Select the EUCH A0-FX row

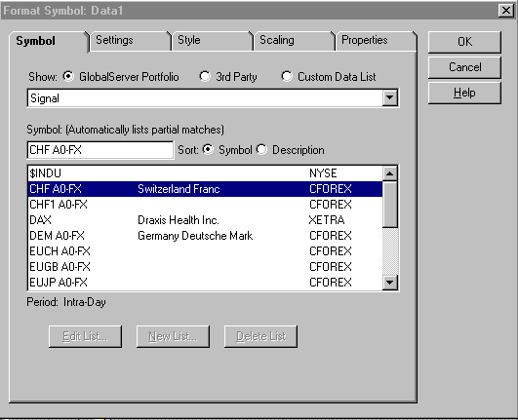(x=205, y=251)
